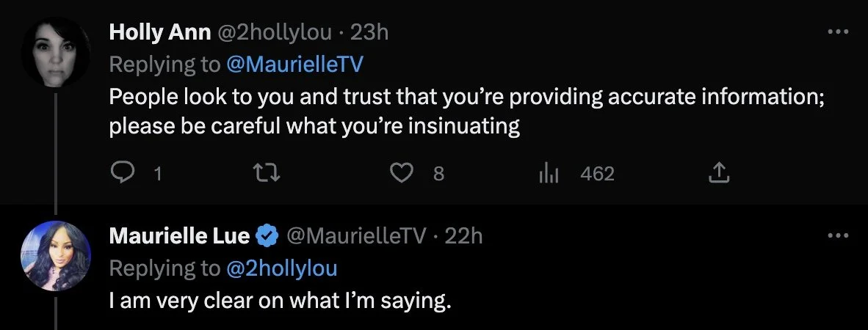Viewport: 868px width, 330px height.
Task: Click the 22h timestamp on Maurielle's reply
Action: click(x=463, y=236)
